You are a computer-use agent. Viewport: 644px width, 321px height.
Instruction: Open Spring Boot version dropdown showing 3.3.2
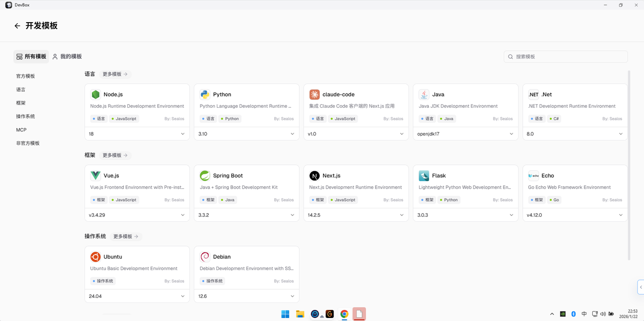(x=247, y=215)
